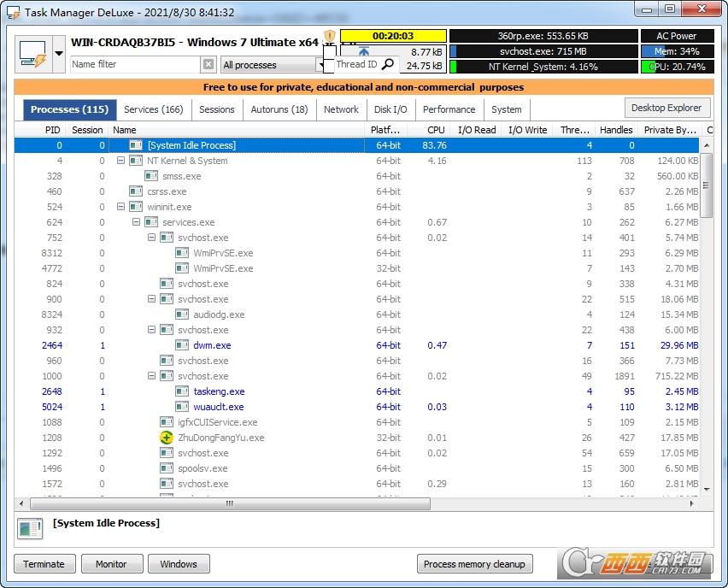
Task: Click the svchost.exe: 715 MB meter
Action: coord(543,51)
